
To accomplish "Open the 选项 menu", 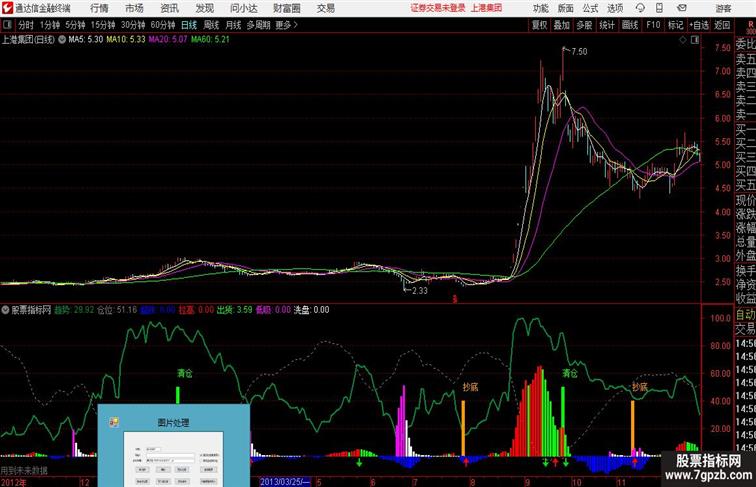I will 615,8.
